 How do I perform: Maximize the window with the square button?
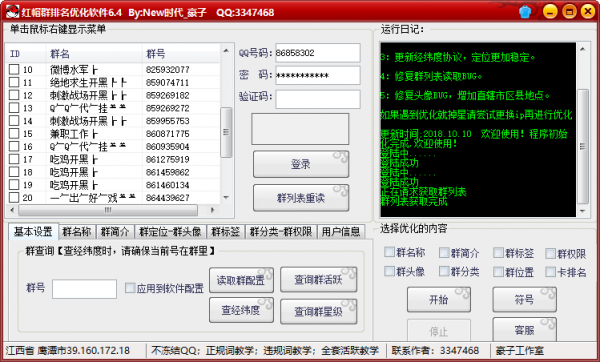pyautogui.click(x=569, y=11)
